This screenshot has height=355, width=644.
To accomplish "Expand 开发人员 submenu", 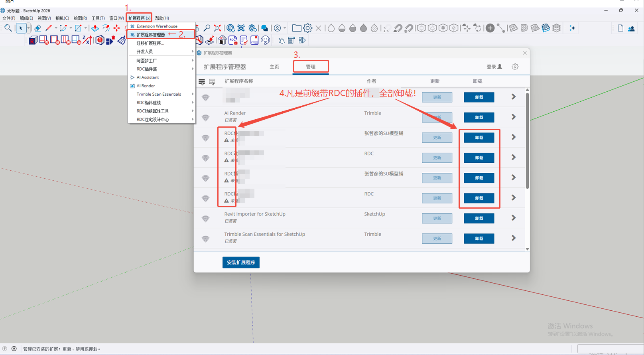I will coord(161,51).
